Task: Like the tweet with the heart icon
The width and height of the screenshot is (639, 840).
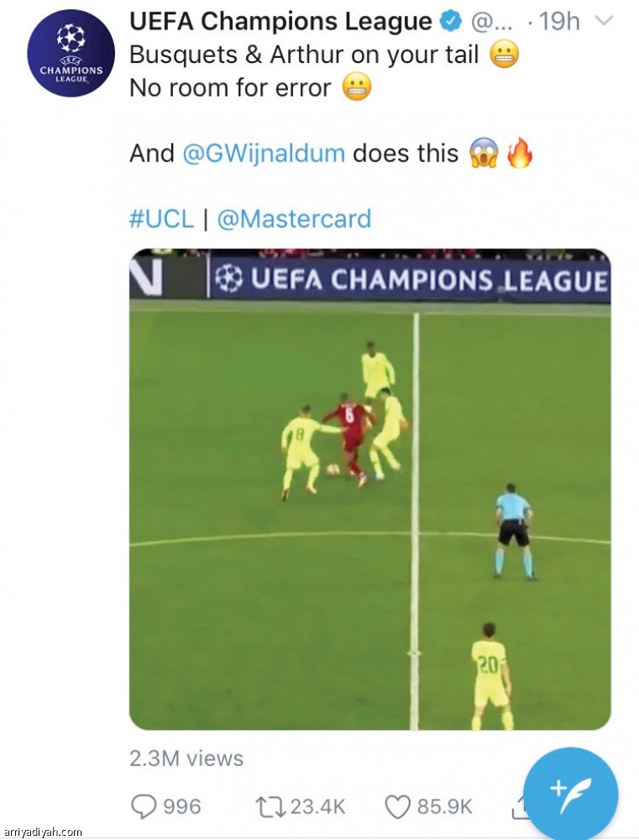Action: pos(398,806)
